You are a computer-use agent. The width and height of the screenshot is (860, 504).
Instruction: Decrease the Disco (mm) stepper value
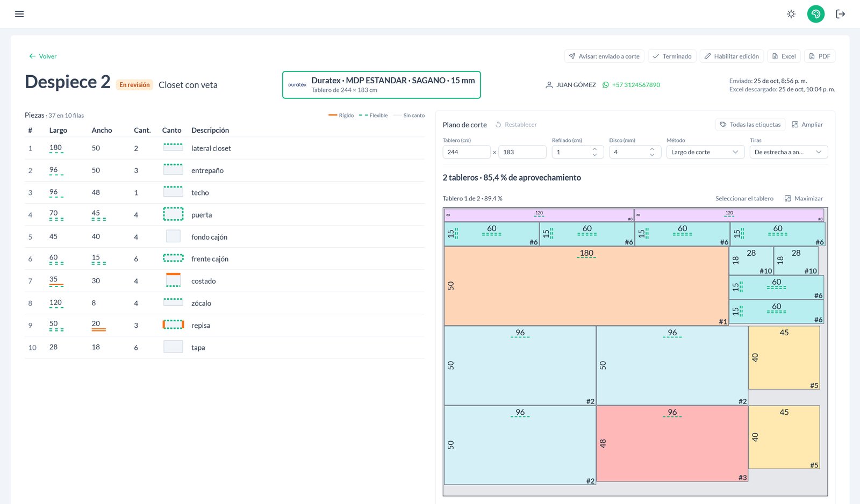pos(652,155)
